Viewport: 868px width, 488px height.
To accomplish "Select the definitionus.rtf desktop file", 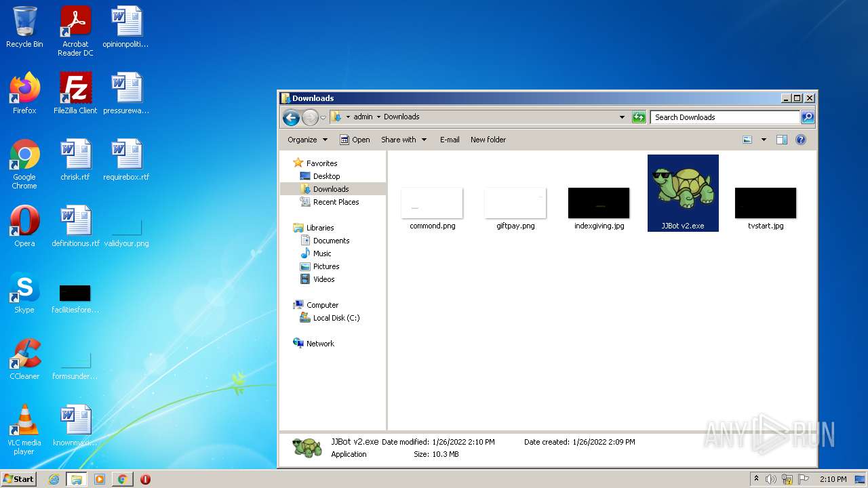I will click(x=75, y=226).
